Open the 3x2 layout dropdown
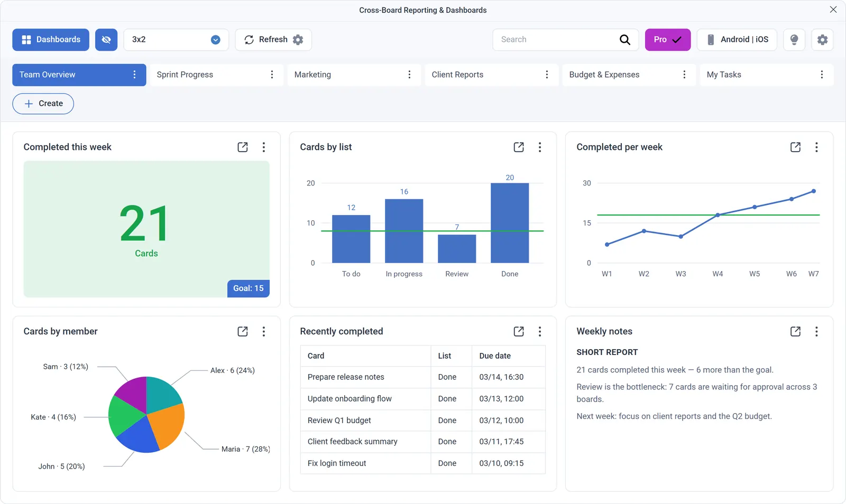This screenshot has width=846, height=504. (176, 40)
